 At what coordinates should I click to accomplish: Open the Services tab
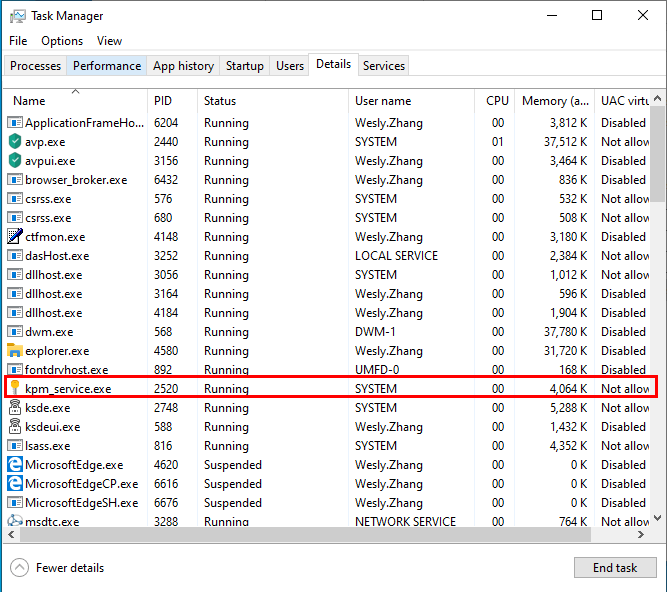coord(384,66)
